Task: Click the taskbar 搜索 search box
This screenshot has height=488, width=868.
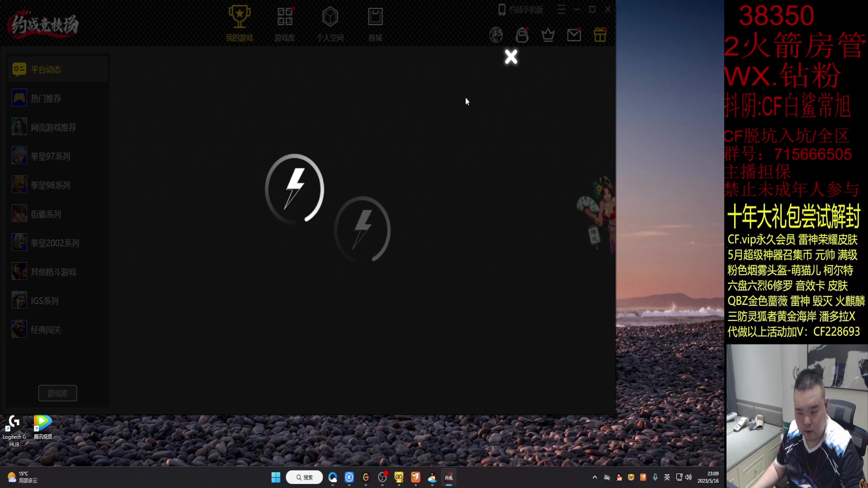Action: [304, 477]
